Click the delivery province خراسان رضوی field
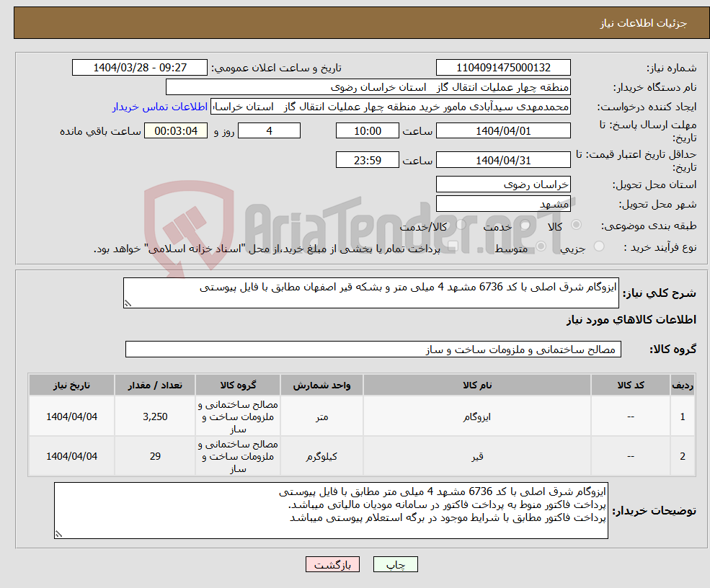This screenshot has width=710, height=588. tap(503, 184)
